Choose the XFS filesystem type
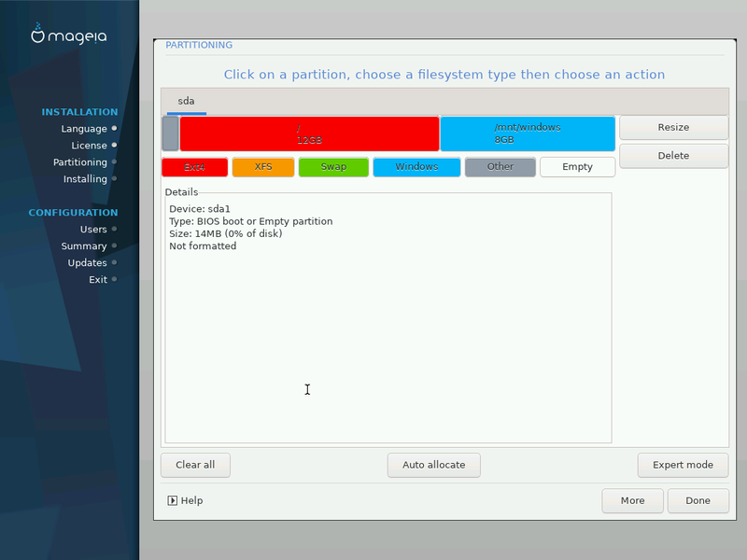 [x=263, y=167]
